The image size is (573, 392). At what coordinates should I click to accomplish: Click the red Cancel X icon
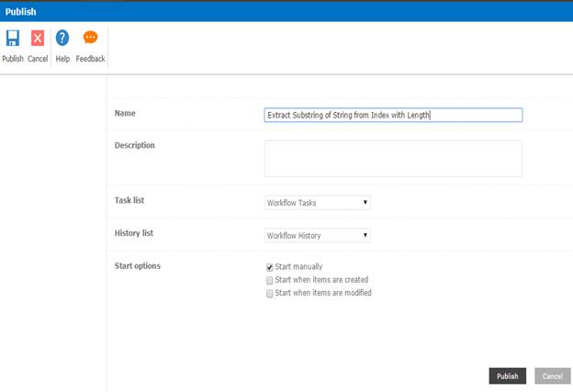coord(38,39)
